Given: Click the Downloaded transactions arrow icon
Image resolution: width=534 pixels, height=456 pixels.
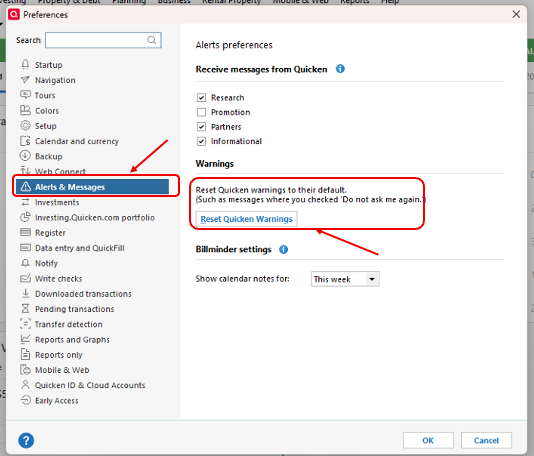Looking at the screenshot, I should [x=25, y=293].
